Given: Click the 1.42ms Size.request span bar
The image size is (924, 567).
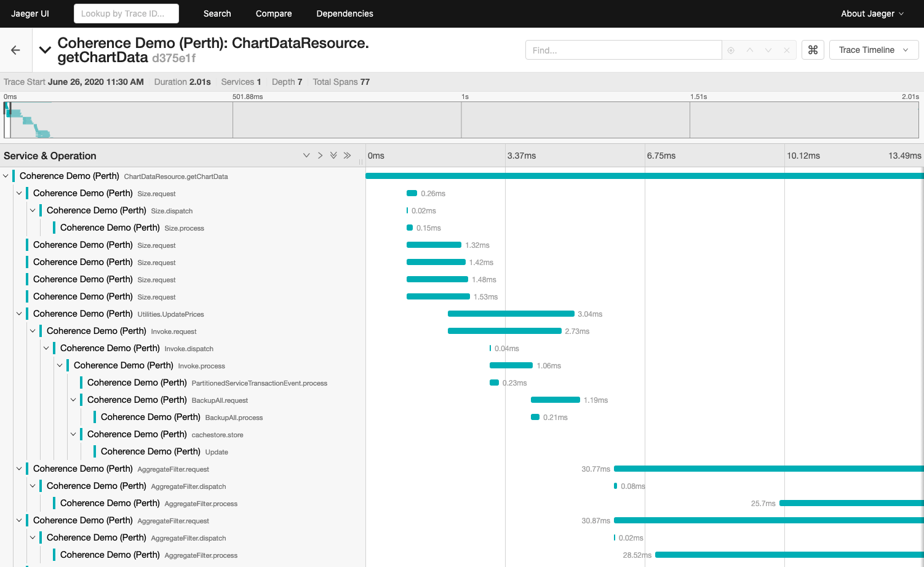Looking at the screenshot, I should pos(436,262).
